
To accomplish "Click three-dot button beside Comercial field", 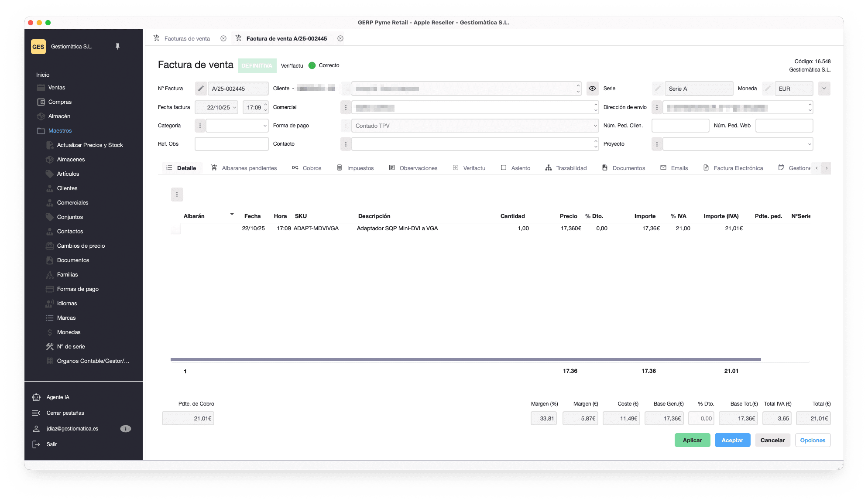I will point(346,107).
